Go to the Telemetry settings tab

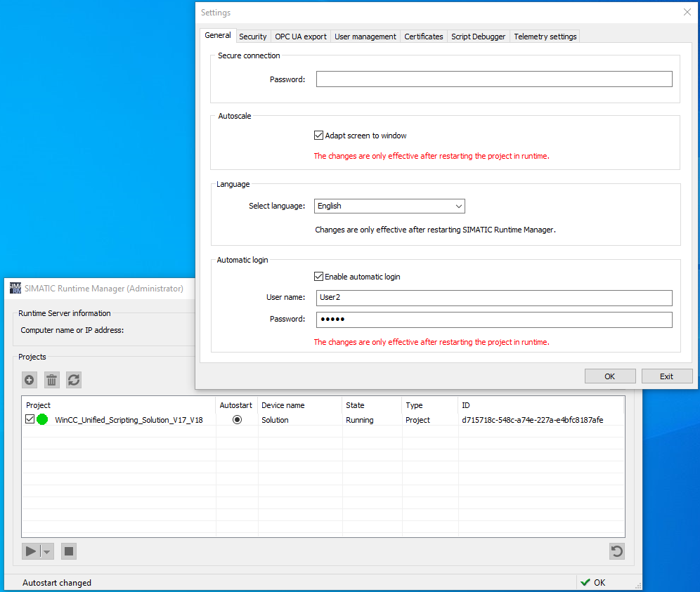545,37
